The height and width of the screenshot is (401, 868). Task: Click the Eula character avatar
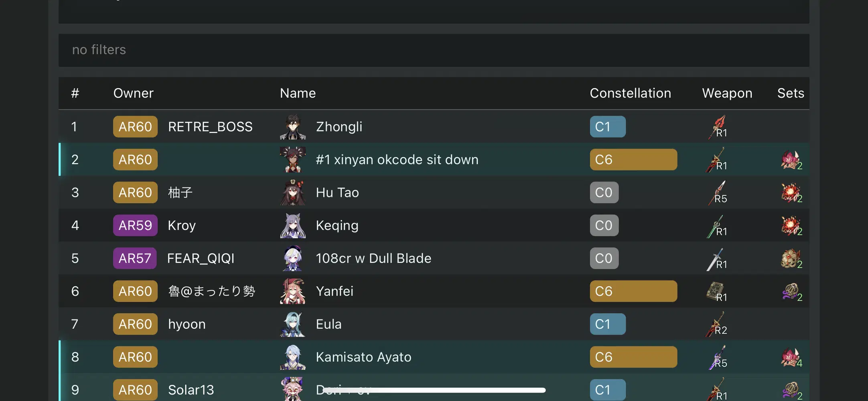[293, 324]
